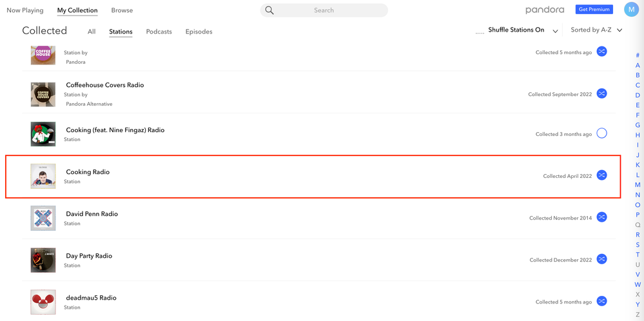Open the deadmau5 Radio title
Screen dimensions: 644x321
pyautogui.click(x=91, y=298)
